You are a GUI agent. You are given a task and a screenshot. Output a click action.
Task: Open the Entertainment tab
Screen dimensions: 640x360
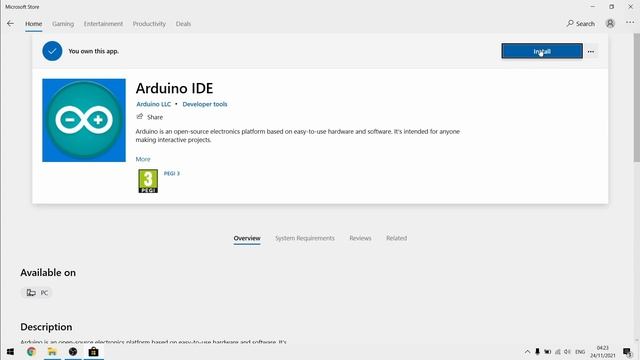pos(103,24)
